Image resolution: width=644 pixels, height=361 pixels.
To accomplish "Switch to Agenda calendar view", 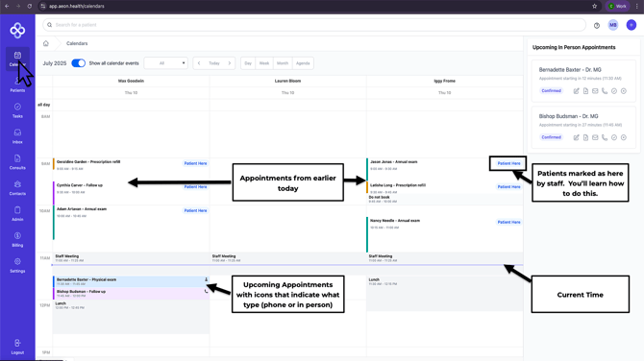I will click(303, 63).
